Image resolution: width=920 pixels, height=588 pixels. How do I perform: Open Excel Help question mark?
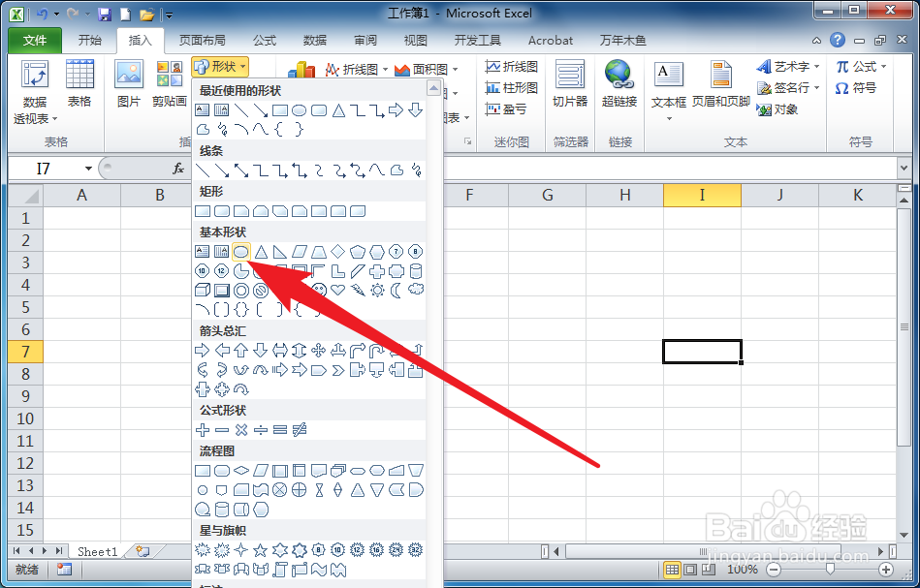pos(838,40)
